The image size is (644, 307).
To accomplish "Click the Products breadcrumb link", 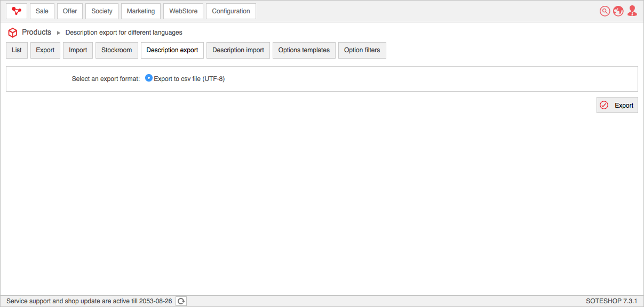I will [x=36, y=33].
